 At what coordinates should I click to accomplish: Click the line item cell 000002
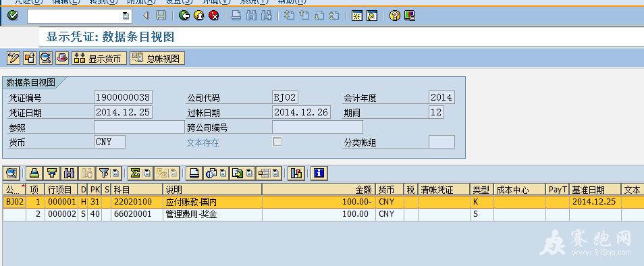pyautogui.click(x=61, y=214)
